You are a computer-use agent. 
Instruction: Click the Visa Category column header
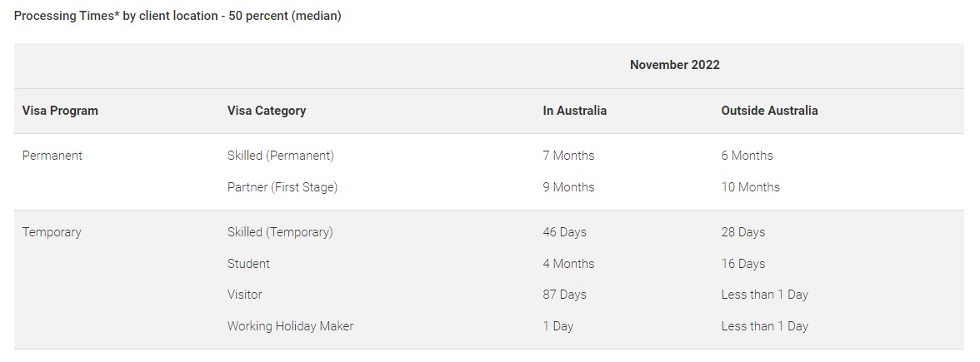point(266,111)
